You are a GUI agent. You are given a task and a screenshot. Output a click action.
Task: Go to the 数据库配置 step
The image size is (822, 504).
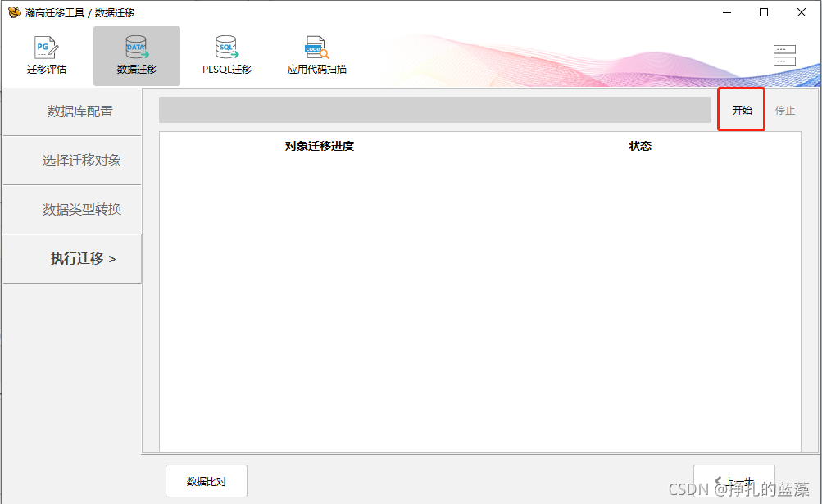(x=72, y=111)
